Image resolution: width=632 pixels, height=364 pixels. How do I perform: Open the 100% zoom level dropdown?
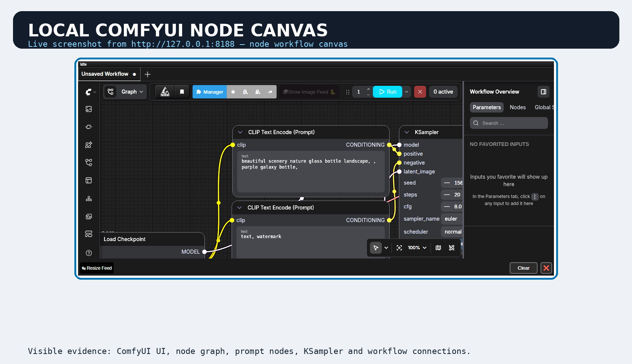click(417, 248)
